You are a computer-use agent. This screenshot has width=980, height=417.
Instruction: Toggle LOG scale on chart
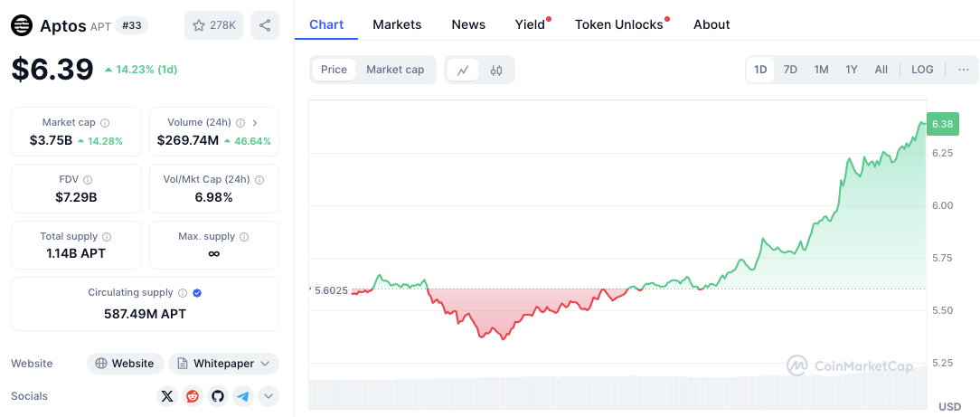pyautogui.click(x=922, y=70)
